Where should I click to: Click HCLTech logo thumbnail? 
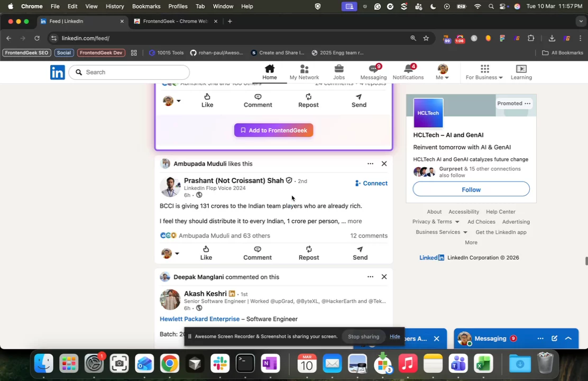pyautogui.click(x=428, y=113)
